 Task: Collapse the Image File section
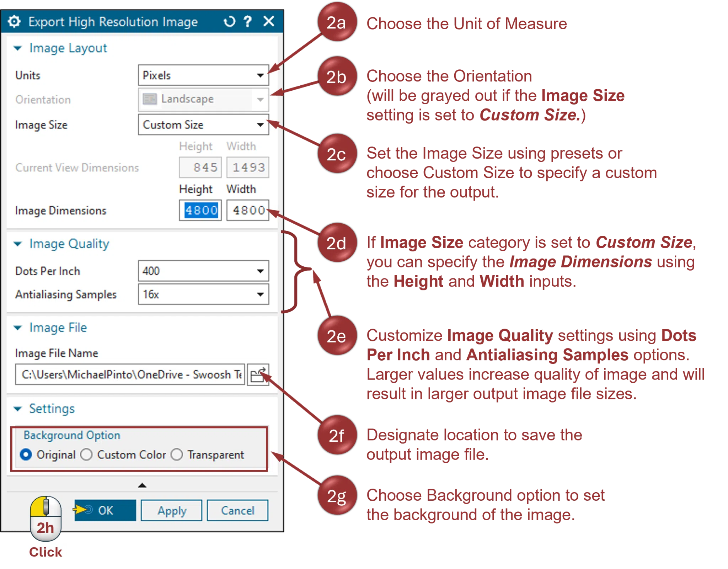pos(17,328)
